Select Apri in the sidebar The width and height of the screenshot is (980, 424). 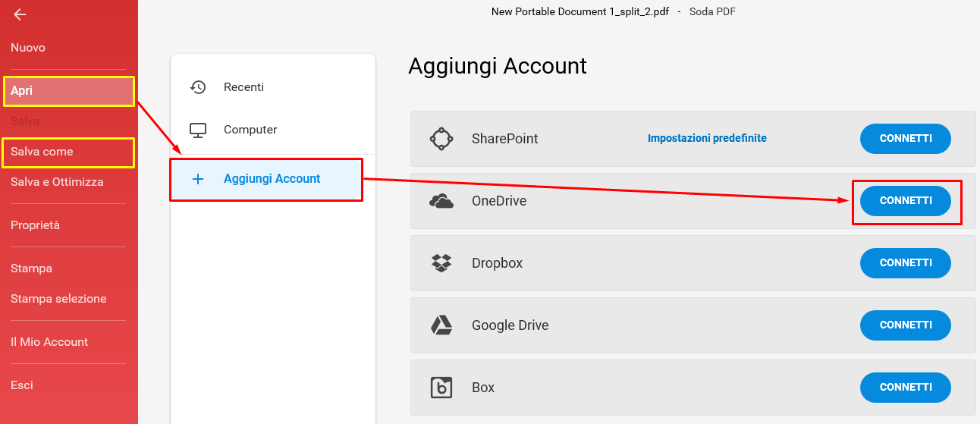point(69,91)
